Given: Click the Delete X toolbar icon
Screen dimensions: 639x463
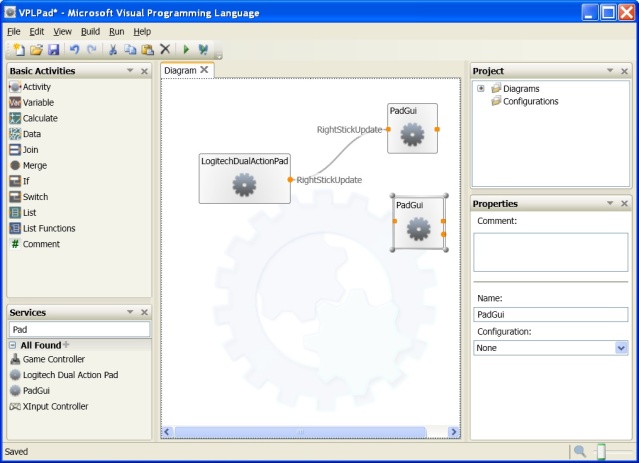Looking at the screenshot, I should tap(165, 49).
